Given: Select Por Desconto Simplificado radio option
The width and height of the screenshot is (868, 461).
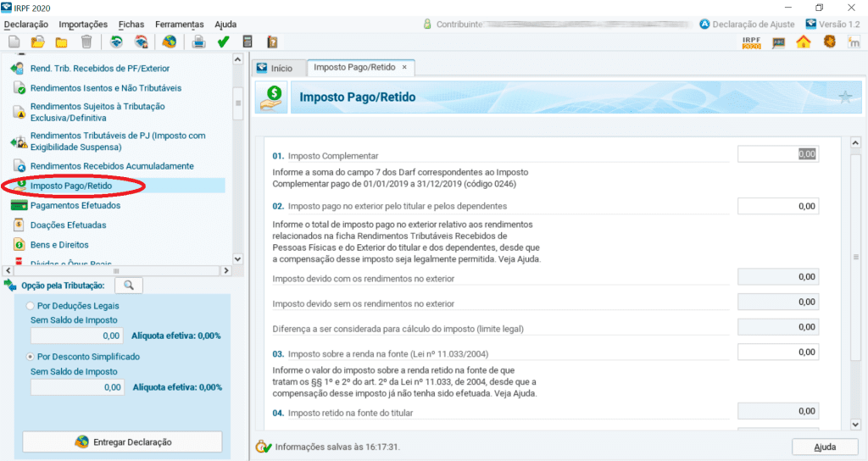Looking at the screenshot, I should [x=31, y=357].
